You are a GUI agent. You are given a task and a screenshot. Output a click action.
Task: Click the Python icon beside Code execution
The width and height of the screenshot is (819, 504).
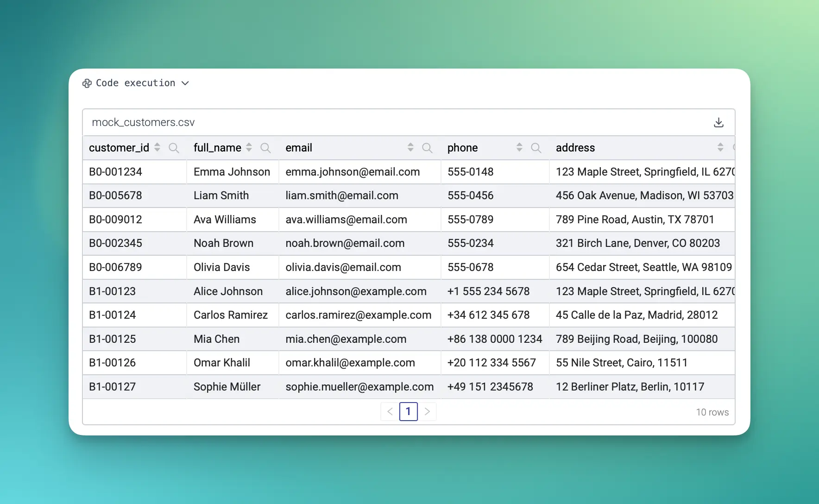coord(87,83)
